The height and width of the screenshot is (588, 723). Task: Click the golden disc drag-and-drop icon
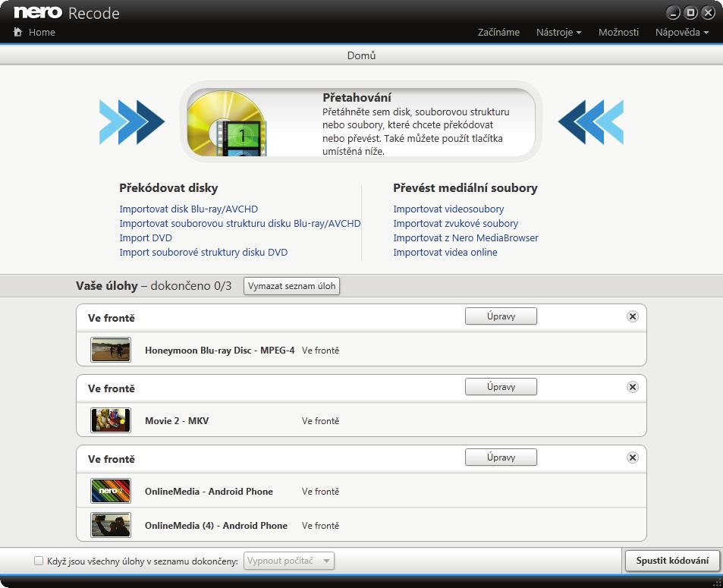coord(227,123)
